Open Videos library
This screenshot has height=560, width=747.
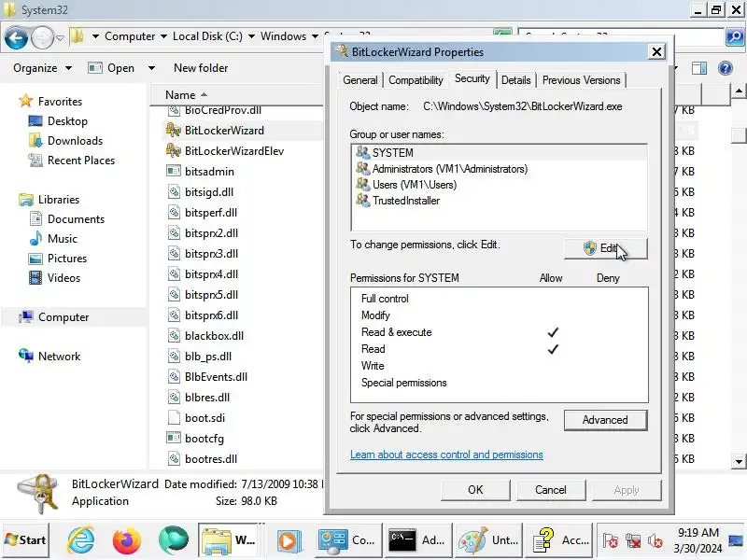coord(63,277)
